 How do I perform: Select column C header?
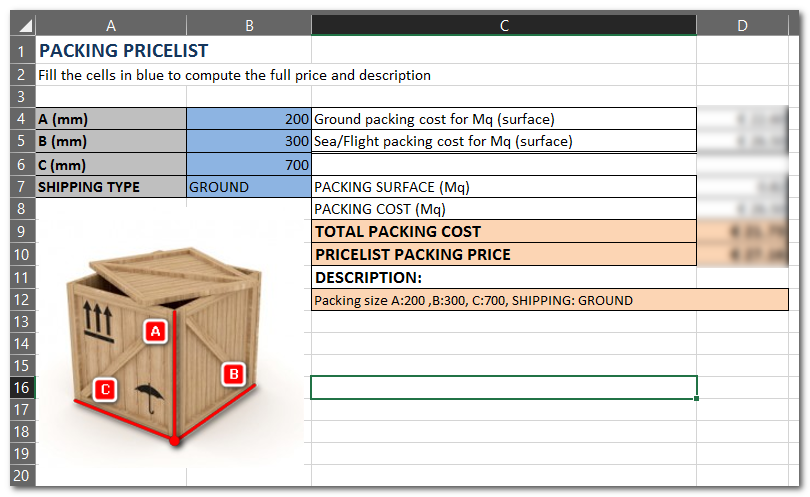pos(504,25)
